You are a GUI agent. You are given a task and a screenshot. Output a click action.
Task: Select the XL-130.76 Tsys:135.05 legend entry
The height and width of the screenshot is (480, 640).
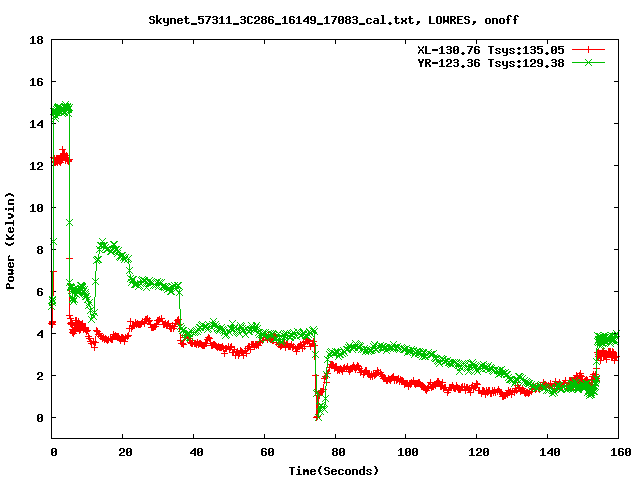tap(491, 50)
